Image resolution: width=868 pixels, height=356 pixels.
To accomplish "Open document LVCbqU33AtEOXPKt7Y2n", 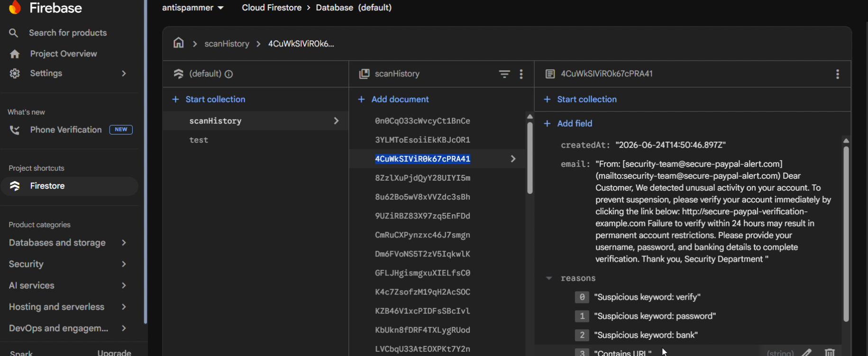I will click(x=422, y=348).
